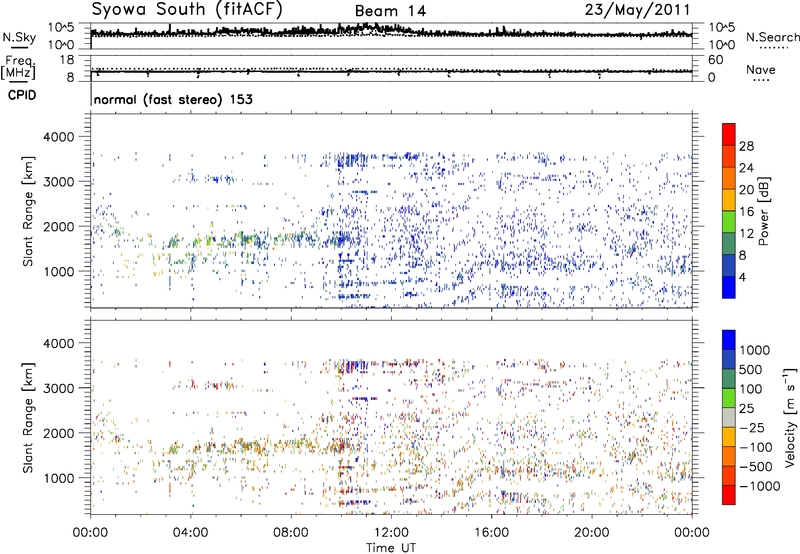
Task: Click 'Slant Range [km]' label of power panel
Action: [28, 211]
